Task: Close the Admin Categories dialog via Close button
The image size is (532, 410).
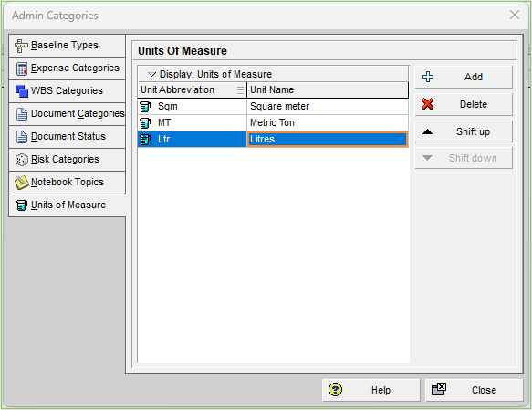Action: click(x=475, y=390)
